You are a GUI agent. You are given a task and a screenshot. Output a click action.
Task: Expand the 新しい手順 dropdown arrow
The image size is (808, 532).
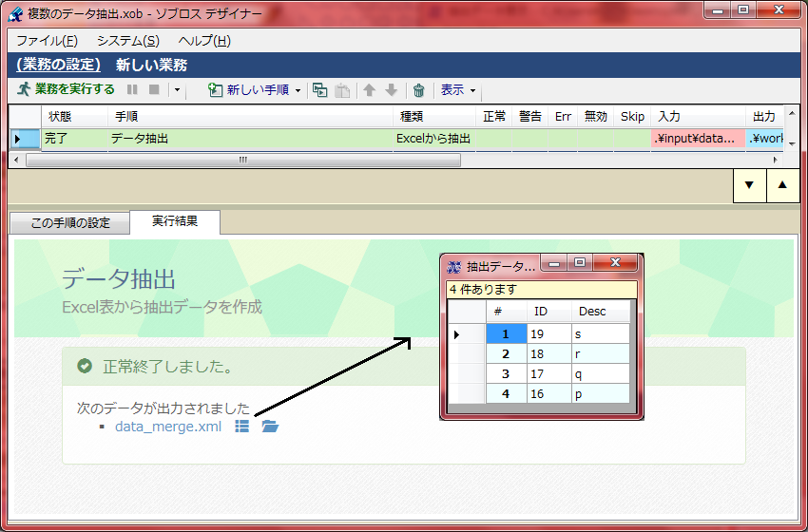(298, 90)
